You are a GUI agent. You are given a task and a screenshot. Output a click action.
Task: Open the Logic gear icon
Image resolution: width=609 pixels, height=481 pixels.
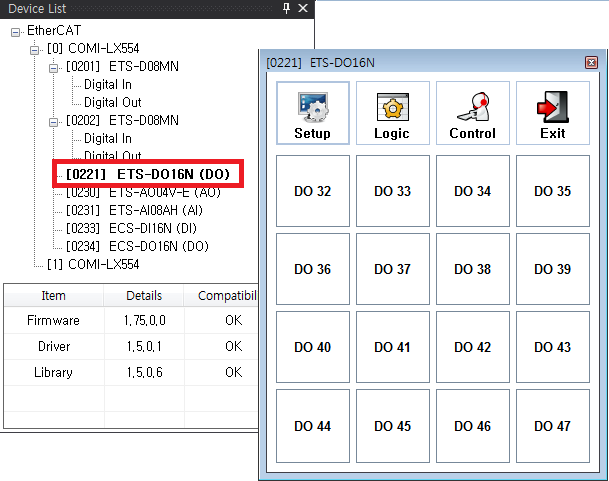(x=391, y=114)
